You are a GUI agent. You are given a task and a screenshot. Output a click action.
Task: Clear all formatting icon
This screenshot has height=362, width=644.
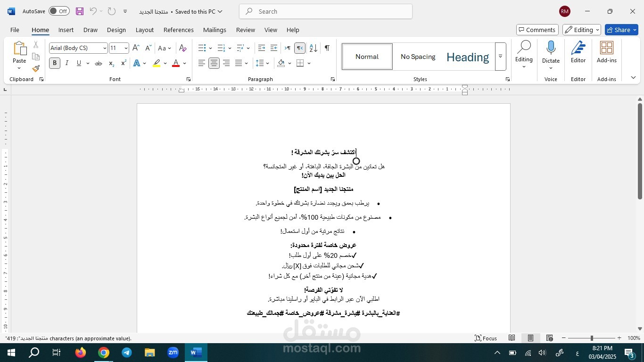pos(183,48)
